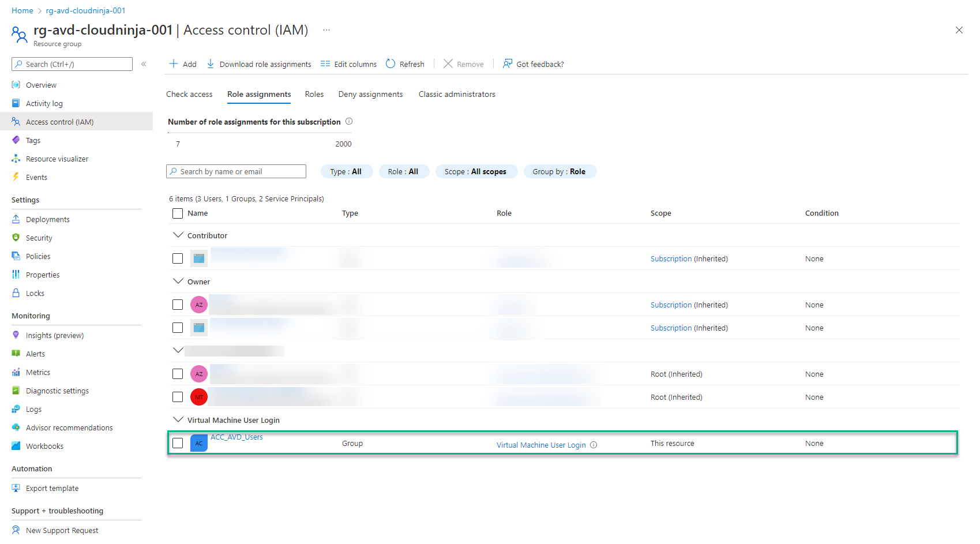Click the Add plus icon
980x544 pixels.
[x=173, y=63]
